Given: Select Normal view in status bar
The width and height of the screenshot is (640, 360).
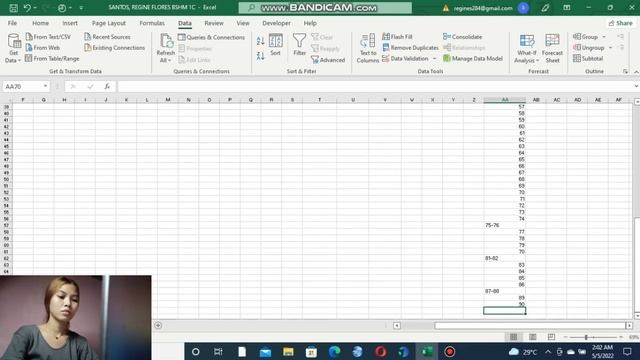Looking at the screenshot, I should [x=513, y=337].
